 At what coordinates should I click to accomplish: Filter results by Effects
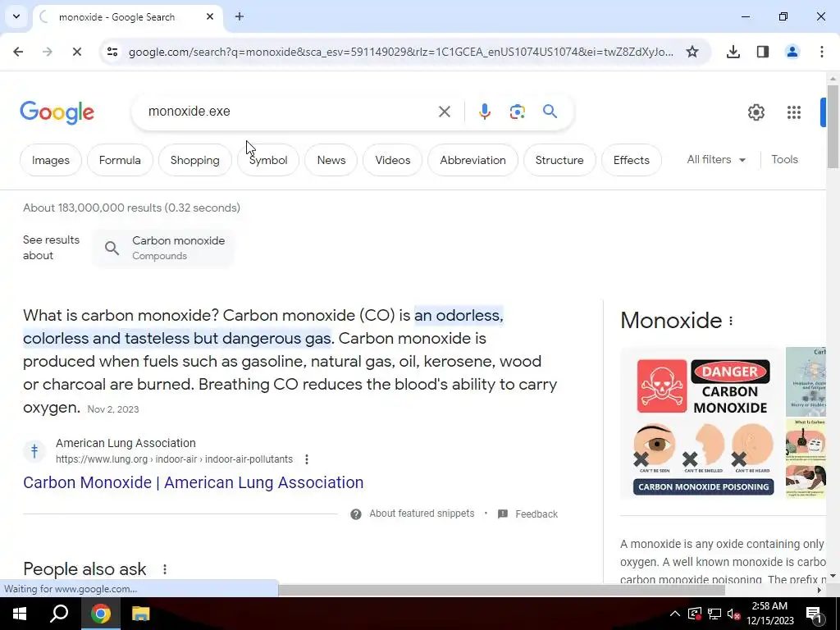631,160
